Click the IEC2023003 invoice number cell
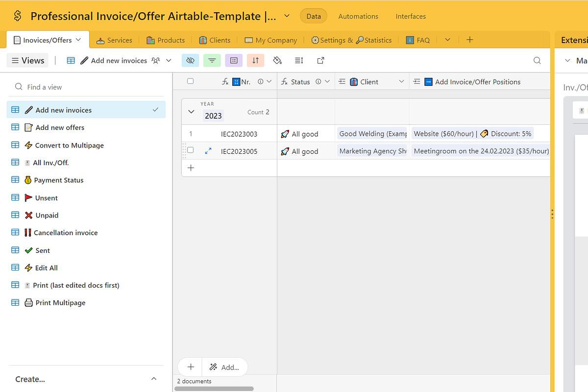This screenshot has height=392, width=588. [239, 134]
